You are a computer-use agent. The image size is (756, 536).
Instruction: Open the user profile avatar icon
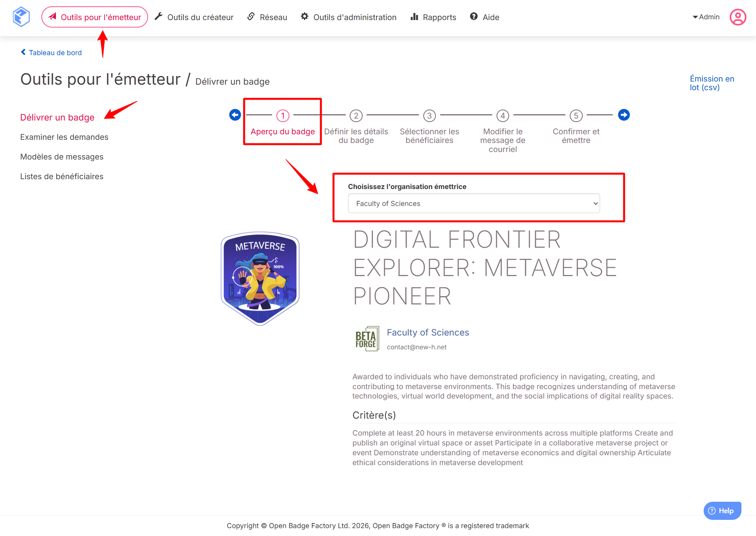[x=737, y=17]
